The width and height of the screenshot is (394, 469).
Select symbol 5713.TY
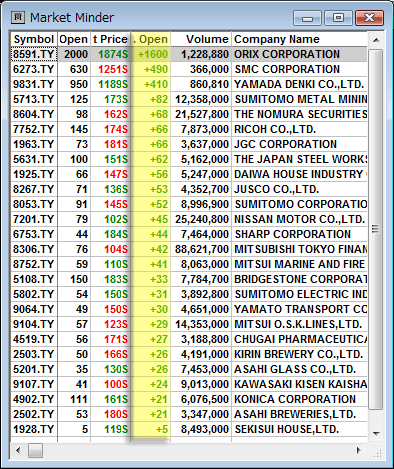[34, 99]
